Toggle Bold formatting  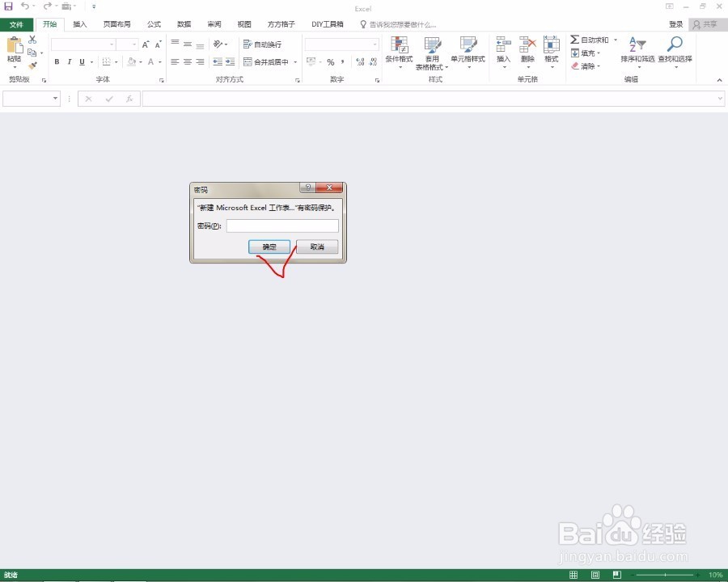pyautogui.click(x=57, y=61)
